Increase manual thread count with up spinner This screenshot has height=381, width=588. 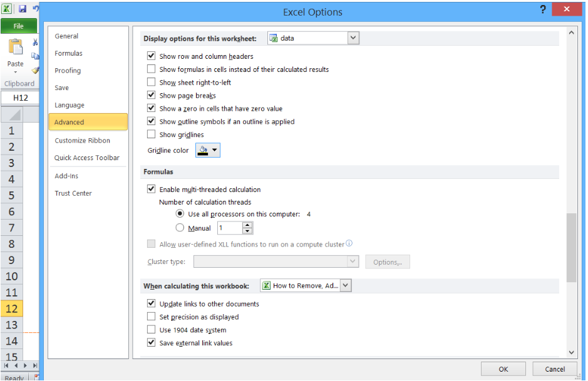247,225
